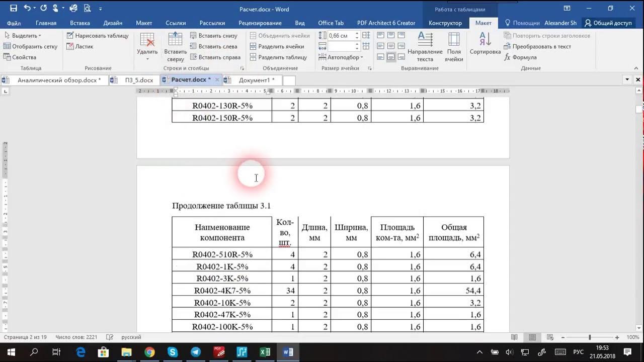Align cell text center right

[x=402, y=46]
